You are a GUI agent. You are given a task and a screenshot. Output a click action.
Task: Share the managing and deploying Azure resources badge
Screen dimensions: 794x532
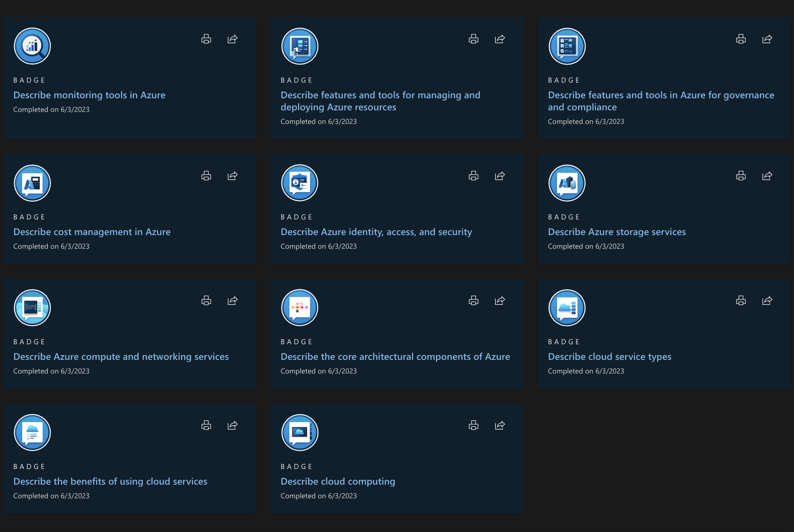coord(500,39)
